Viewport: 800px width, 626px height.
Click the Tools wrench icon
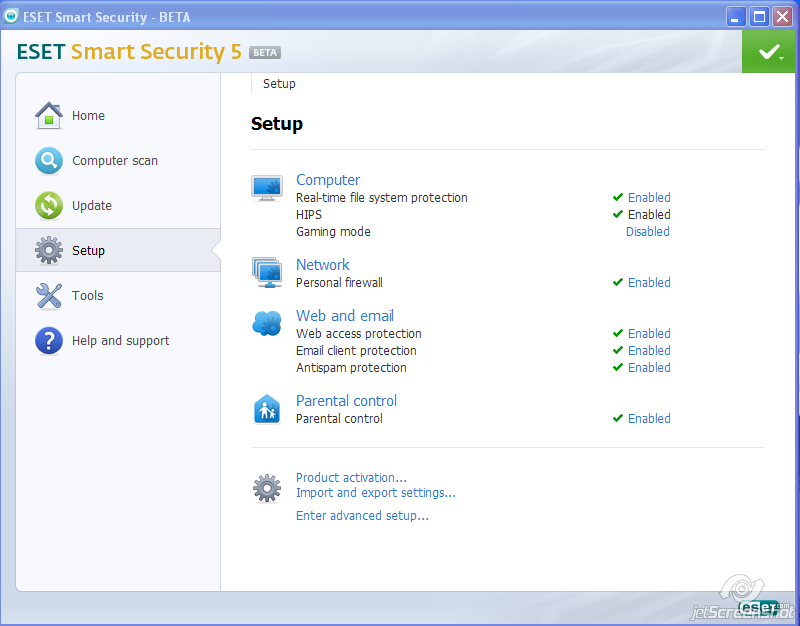tap(49, 296)
